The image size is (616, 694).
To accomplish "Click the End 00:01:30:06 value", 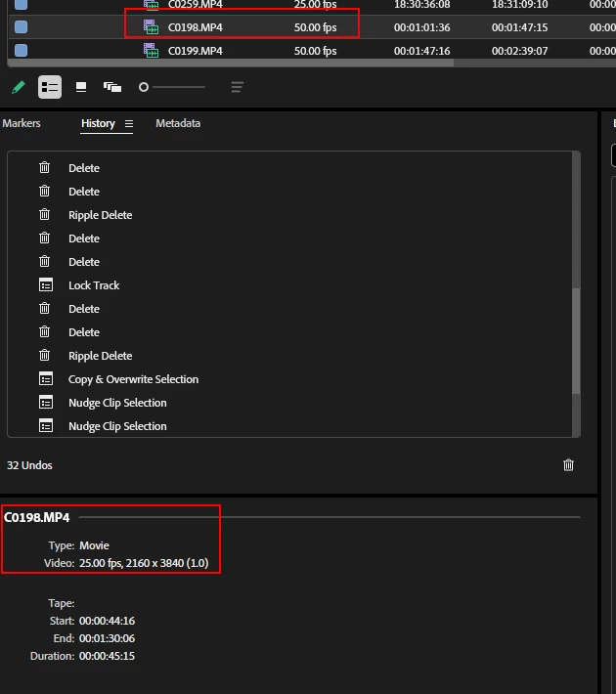I will pyautogui.click(x=107, y=638).
